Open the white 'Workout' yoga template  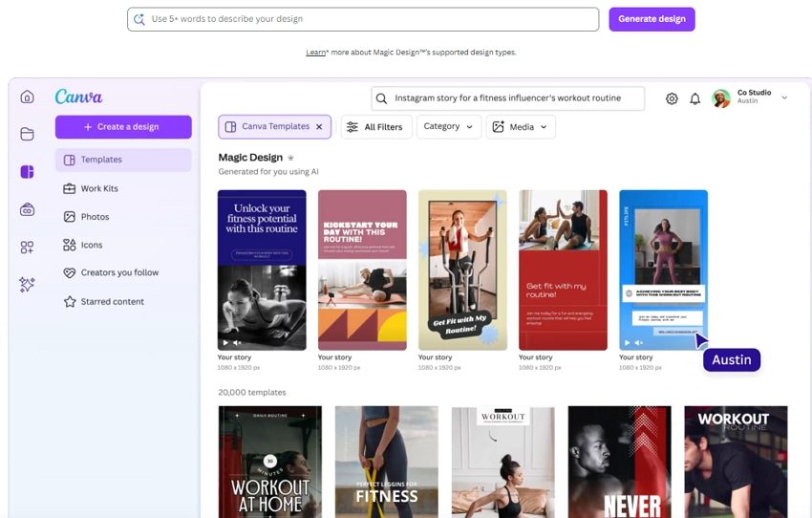(502, 462)
